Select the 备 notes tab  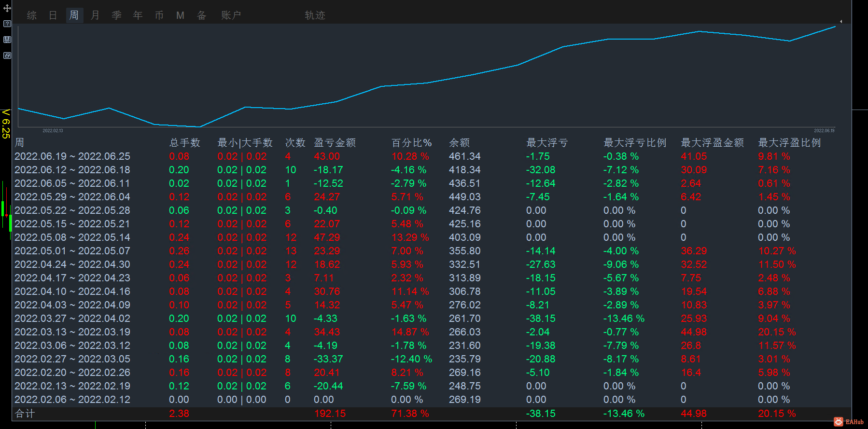[201, 15]
